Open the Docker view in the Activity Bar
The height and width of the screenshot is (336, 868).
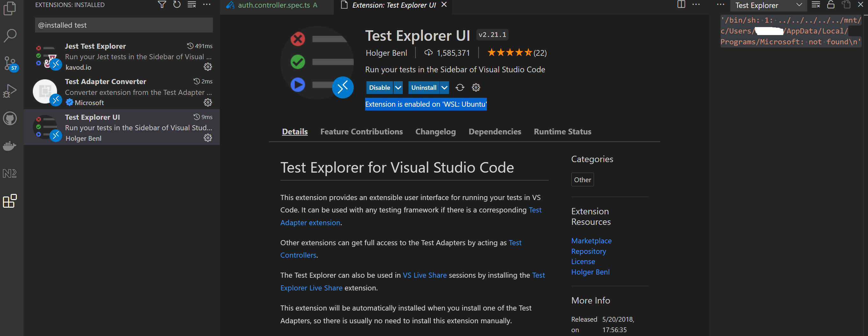[10, 146]
